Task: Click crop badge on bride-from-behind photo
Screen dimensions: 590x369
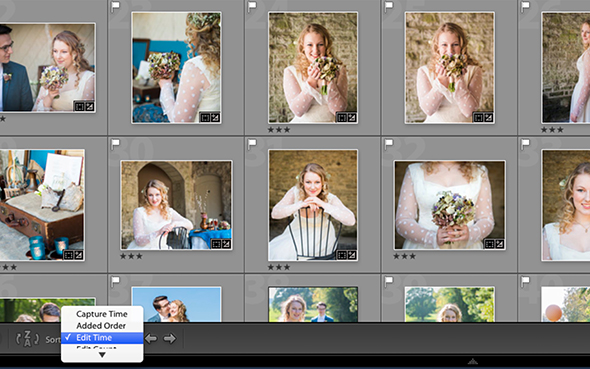Action: 205,118
